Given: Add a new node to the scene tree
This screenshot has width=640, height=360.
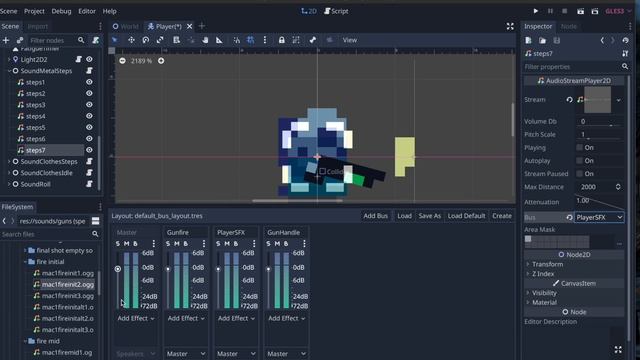Looking at the screenshot, I should tap(6, 40).
